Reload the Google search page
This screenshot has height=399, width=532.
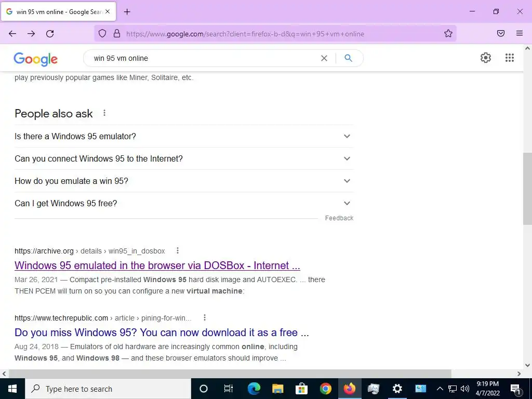pyautogui.click(x=50, y=34)
